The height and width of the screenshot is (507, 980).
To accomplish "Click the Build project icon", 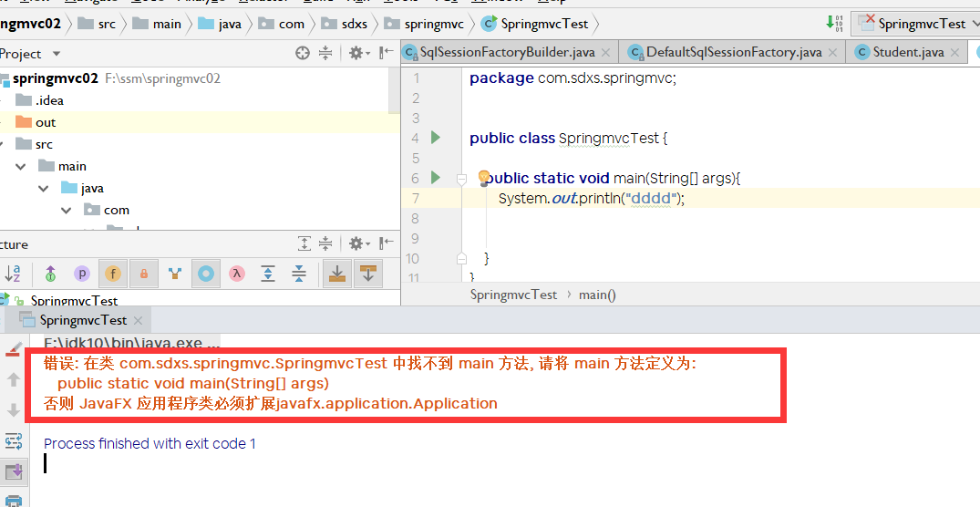I will pyautogui.click(x=834, y=24).
